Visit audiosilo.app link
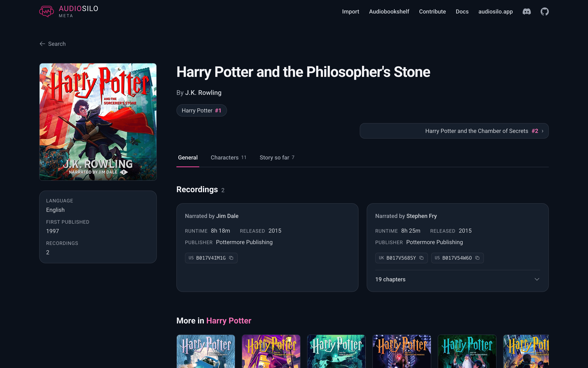Screen dimensions: 588x368 click(496, 11)
